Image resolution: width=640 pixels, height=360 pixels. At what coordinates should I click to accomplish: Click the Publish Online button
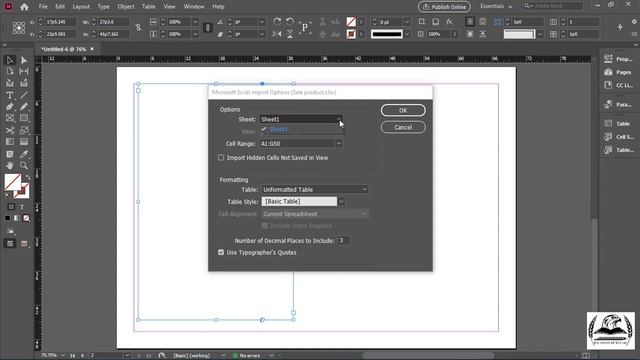(x=444, y=7)
